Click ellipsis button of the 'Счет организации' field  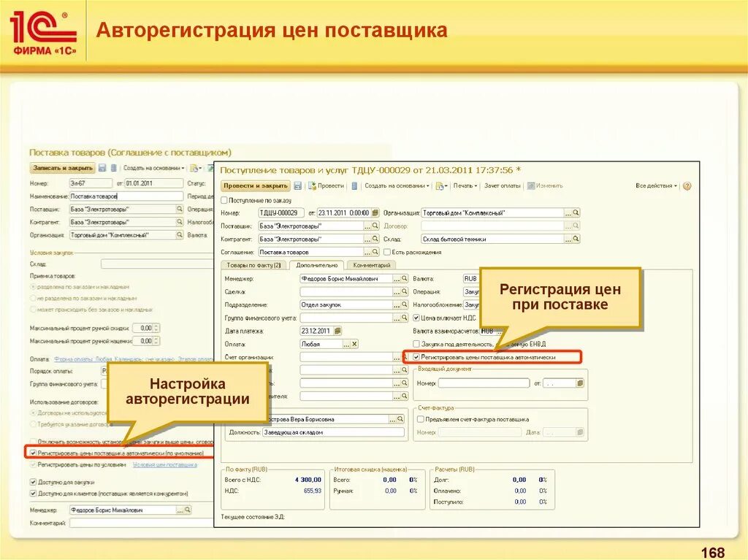(x=397, y=357)
